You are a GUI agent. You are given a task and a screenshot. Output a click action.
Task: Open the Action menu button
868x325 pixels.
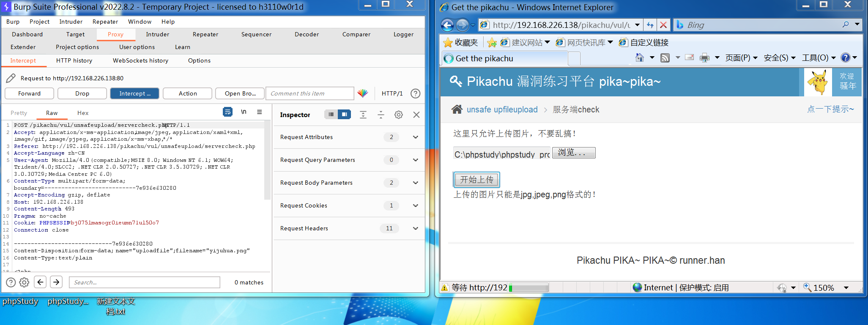pos(187,93)
